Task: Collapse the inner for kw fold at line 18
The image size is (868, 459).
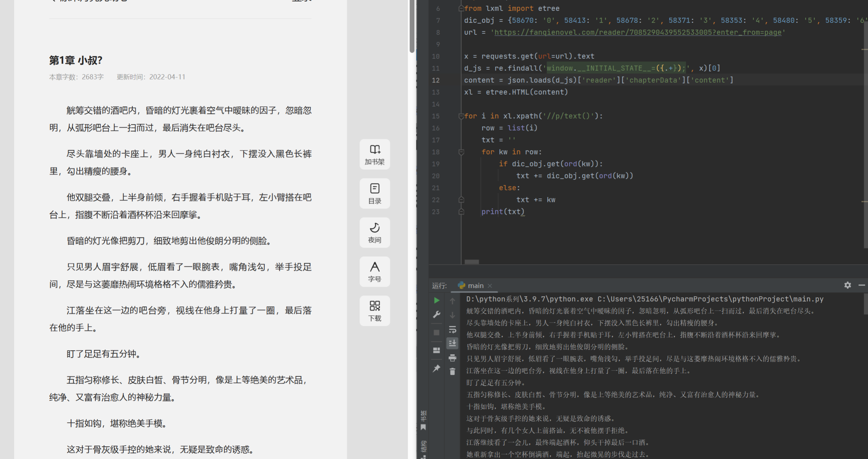Action: pos(461,152)
